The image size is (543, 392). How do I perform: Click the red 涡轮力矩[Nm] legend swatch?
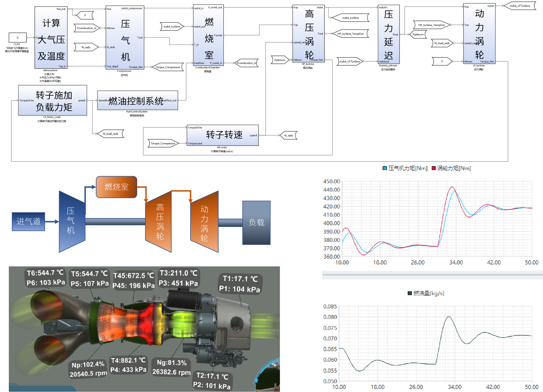[x=433, y=168]
